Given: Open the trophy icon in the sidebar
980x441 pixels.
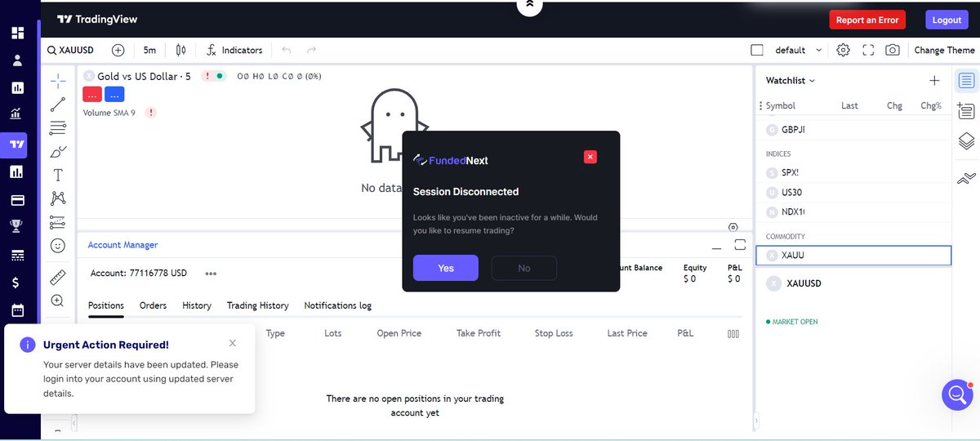Looking at the screenshot, I should pos(17,227).
